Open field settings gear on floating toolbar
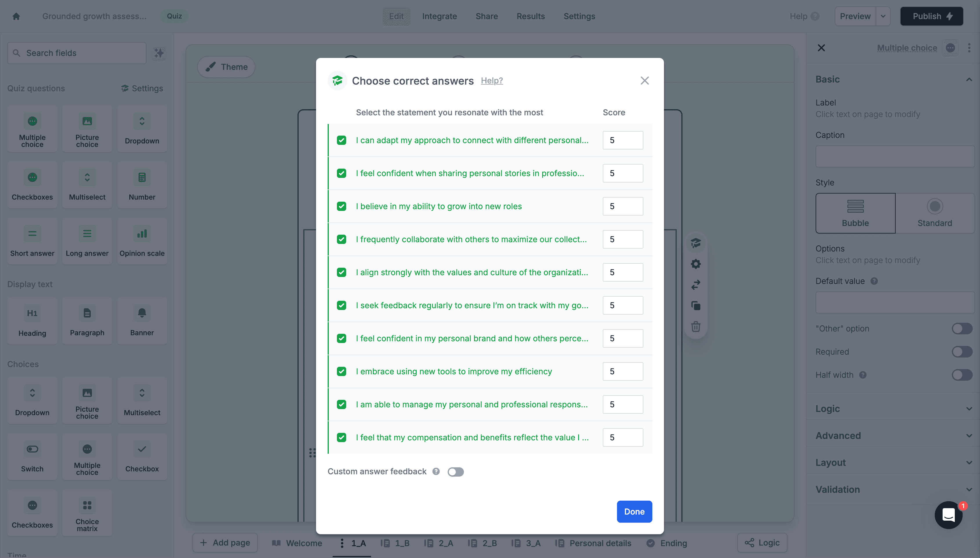 tap(696, 264)
